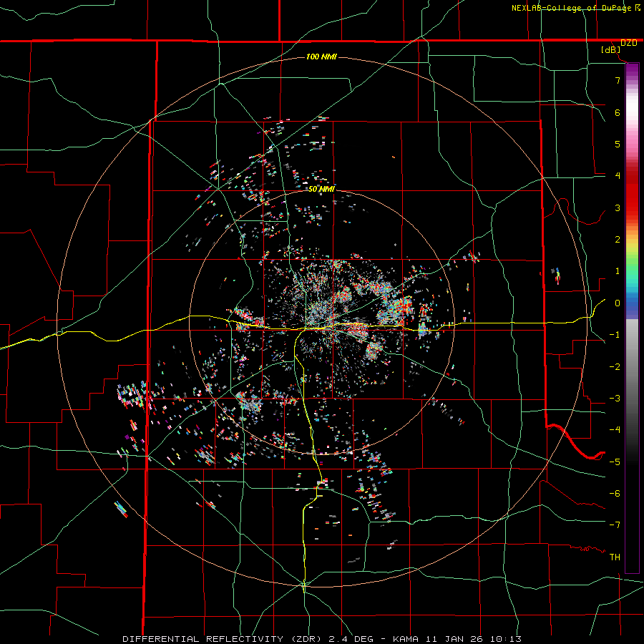This screenshot has height=644, width=644.
Task: Click the "2.4 DEG" elevation angle text
Action: [351, 639]
